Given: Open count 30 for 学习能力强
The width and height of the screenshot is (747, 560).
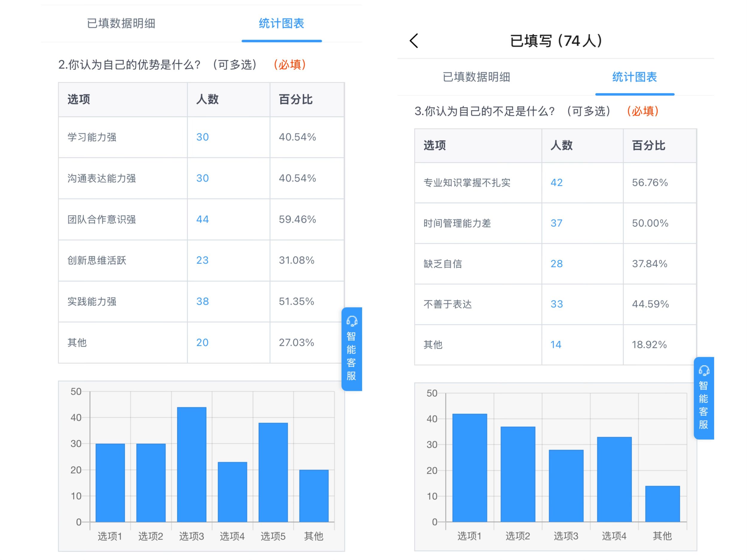Looking at the screenshot, I should click(202, 137).
